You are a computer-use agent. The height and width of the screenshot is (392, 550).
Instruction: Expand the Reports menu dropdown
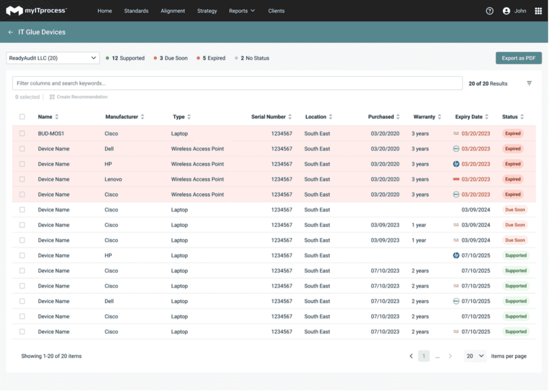(242, 11)
